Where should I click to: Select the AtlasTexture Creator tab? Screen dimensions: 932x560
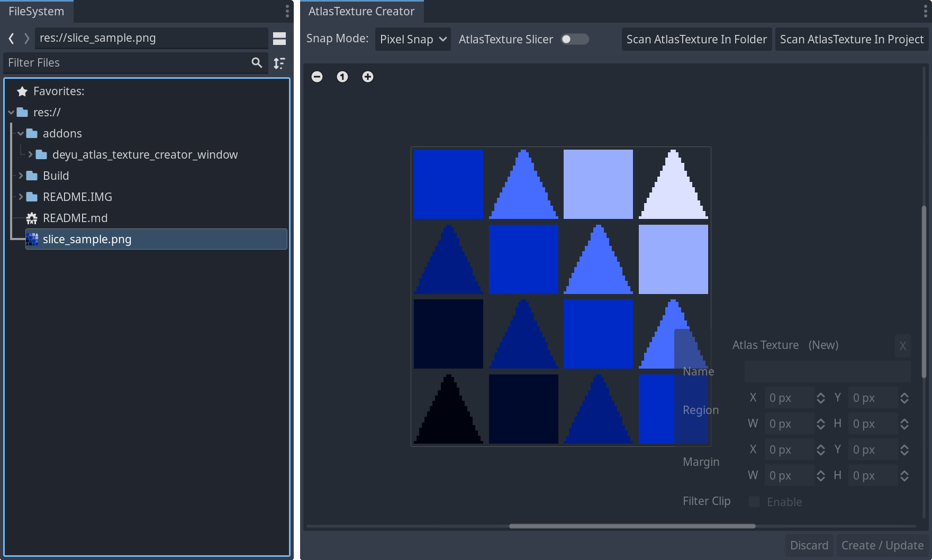[361, 11]
